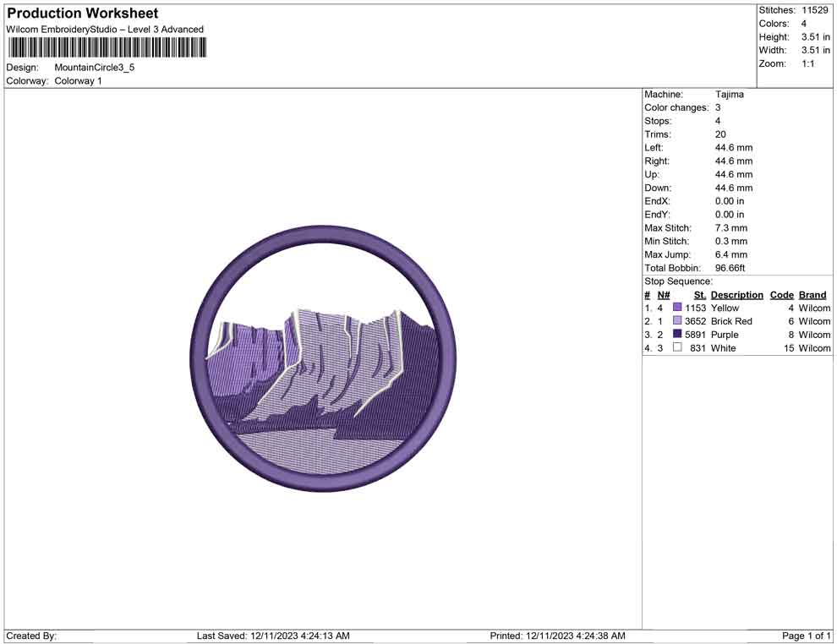Click the Zoom value 1:1
This screenshot has height=644, width=837.
tap(807, 63)
